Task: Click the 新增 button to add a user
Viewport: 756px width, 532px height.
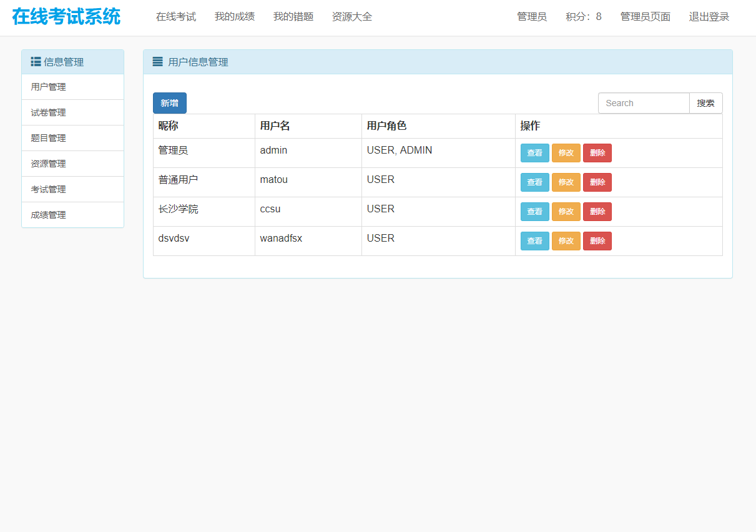Action: coord(169,102)
